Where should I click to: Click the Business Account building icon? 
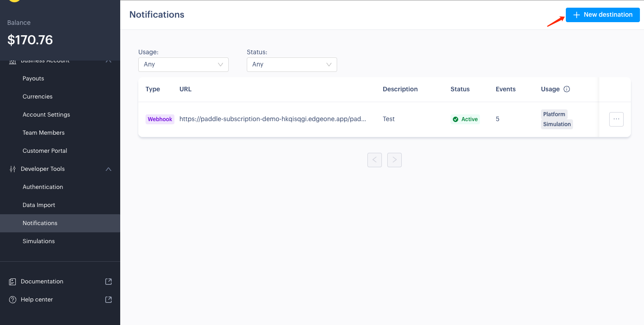(x=13, y=61)
